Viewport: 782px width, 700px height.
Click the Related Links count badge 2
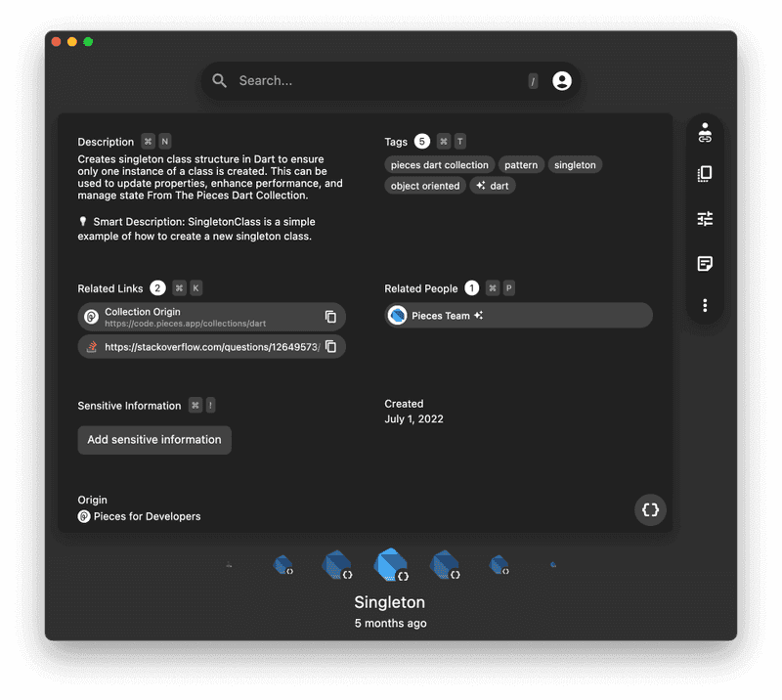(x=157, y=287)
